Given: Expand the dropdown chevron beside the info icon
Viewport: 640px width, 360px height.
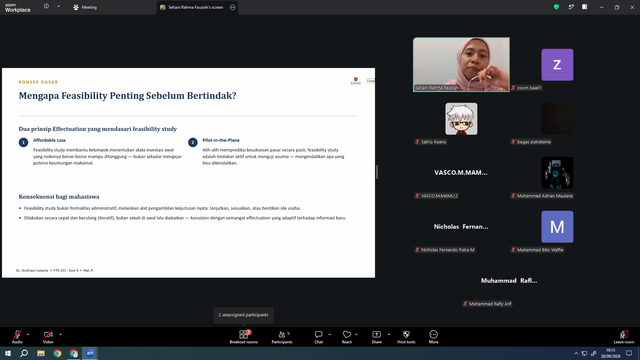Looking at the screenshot, I should [x=58, y=7].
